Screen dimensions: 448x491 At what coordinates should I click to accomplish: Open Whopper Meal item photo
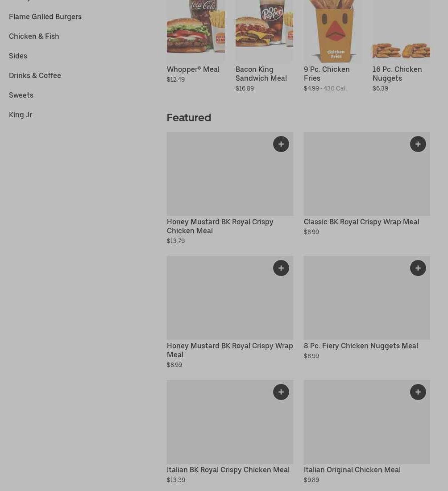click(196, 31)
